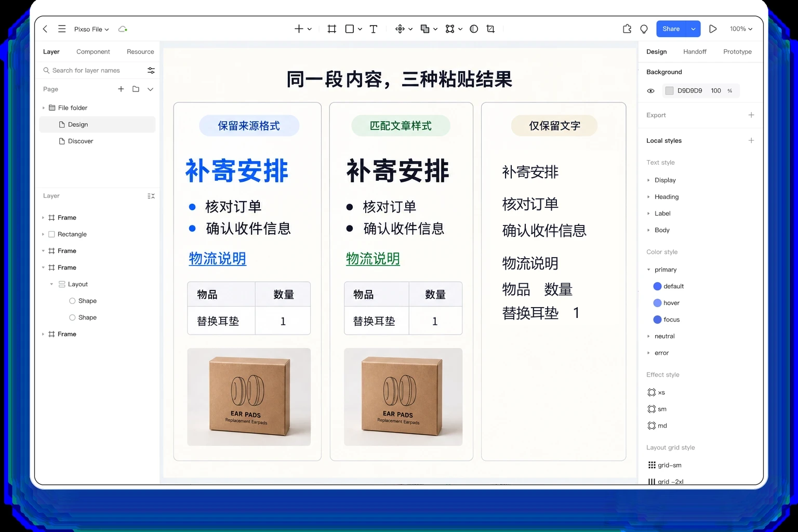
Task: Add an export setting with the plus
Action: (751, 115)
